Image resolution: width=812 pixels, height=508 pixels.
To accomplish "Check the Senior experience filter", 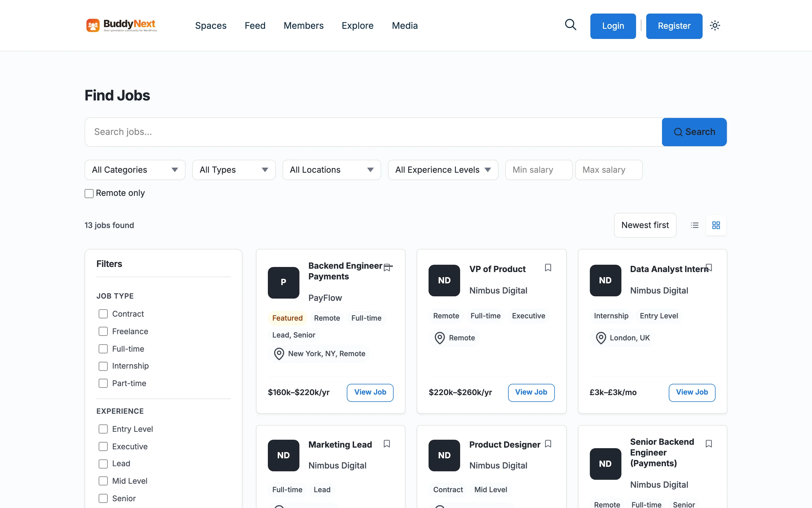I will point(103,498).
